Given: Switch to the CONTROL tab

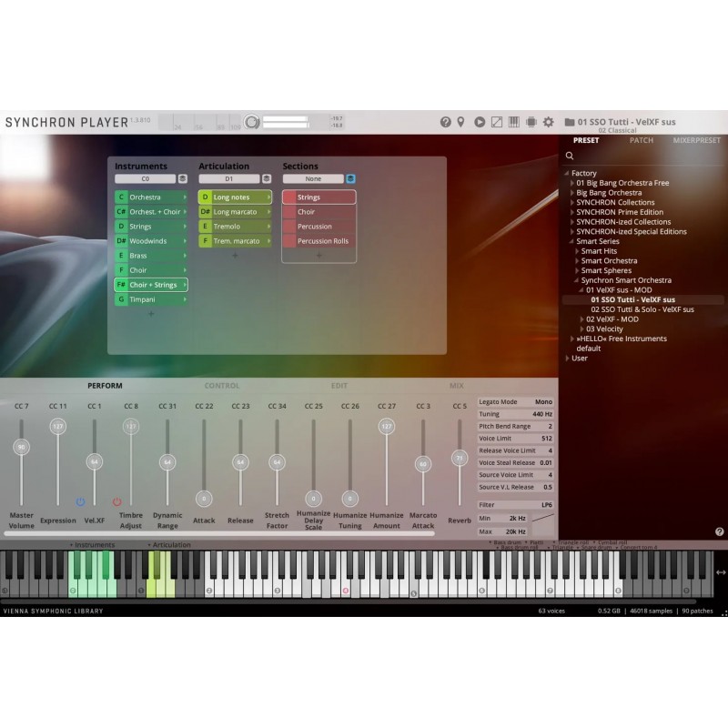Looking at the screenshot, I should click(222, 386).
